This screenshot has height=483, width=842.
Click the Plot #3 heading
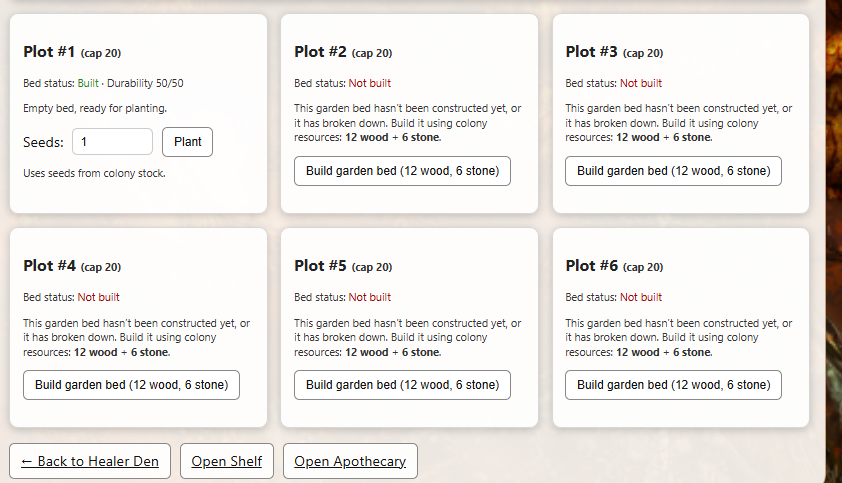pyautogui.click(x=592, y=52)
